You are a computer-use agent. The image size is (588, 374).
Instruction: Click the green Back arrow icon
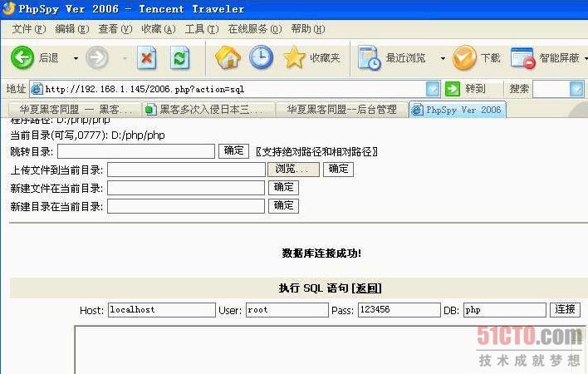[x=22, y=58]
